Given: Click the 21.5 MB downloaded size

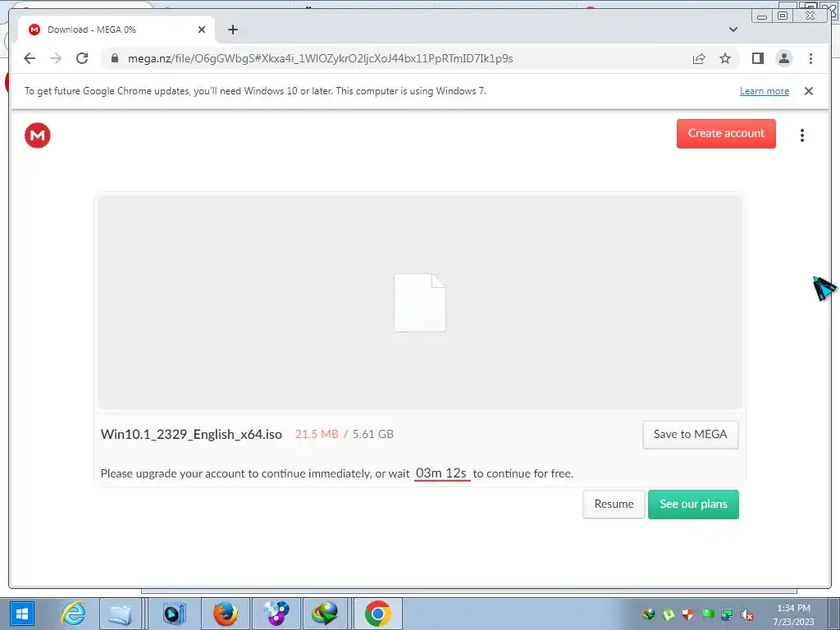Looking at the screenshot, I should pos(317,434).
